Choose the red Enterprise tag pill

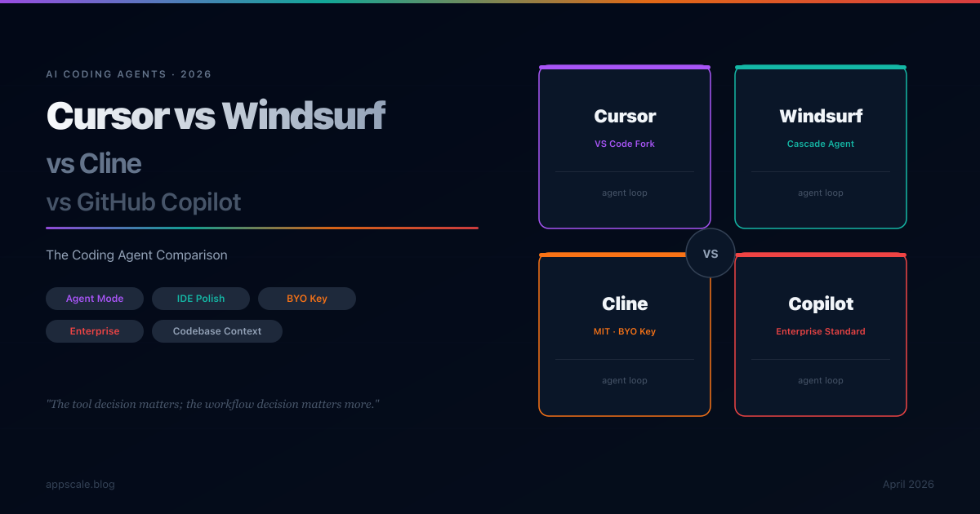coord(95,331)
